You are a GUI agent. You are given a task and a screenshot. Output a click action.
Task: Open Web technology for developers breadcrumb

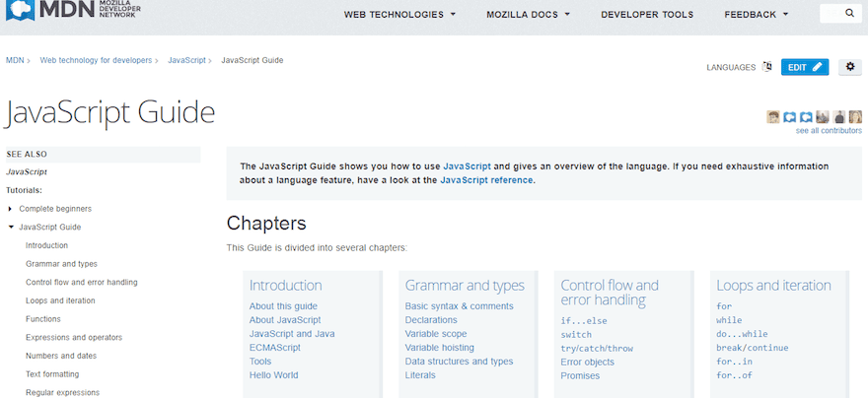[96, 60]
